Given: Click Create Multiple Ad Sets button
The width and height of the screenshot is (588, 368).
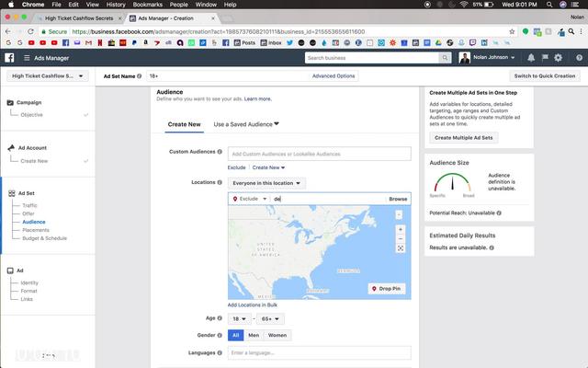Looking at the screenshot, I should click(463, 138).
